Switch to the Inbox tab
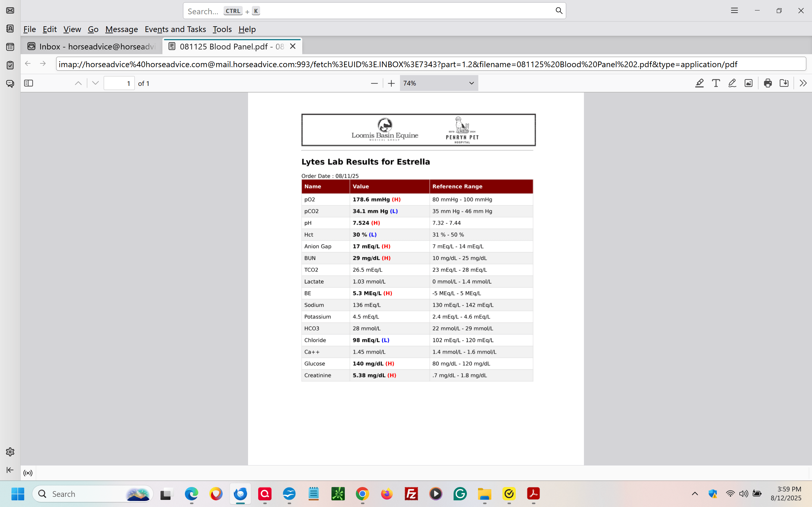 92,46
